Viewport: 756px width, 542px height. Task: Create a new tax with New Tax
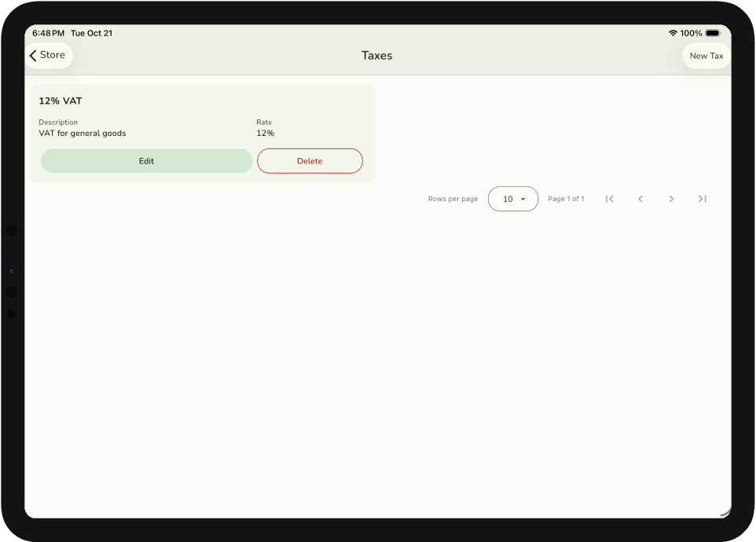(705, 55)
